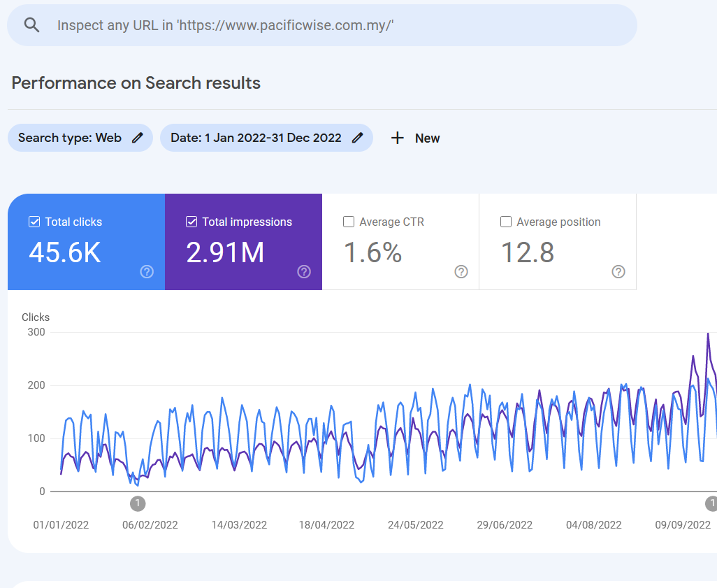Edit Date range filter pencil icon
717x588 pixels.
point(358,138)
